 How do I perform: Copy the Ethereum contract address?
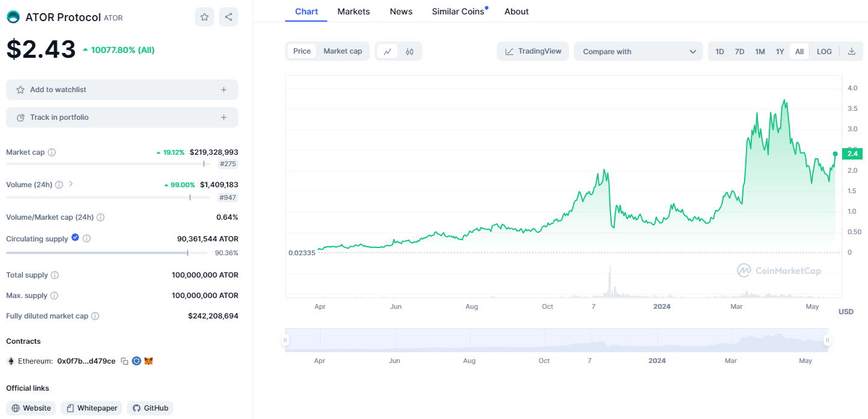[x=125, y=361]
